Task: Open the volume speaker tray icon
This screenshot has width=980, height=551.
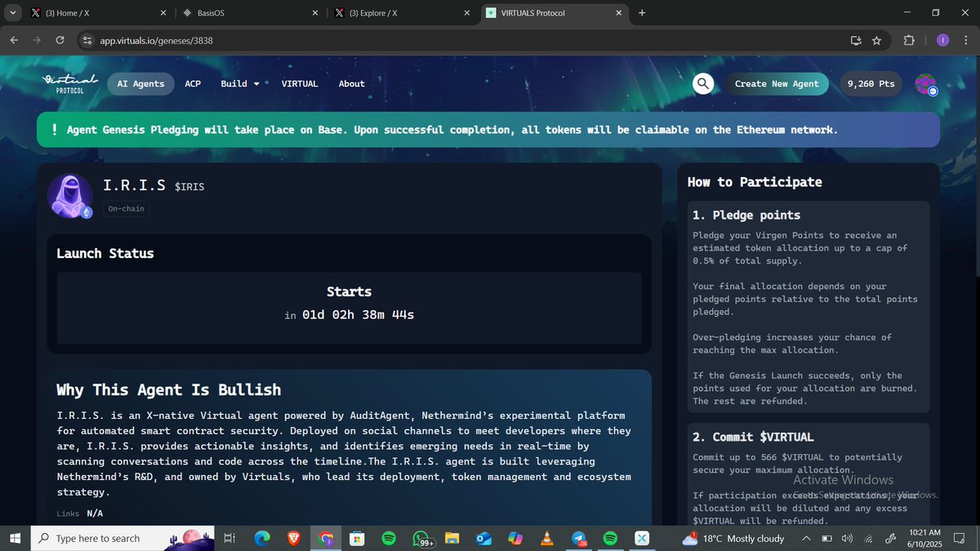Action: click(x=847, y=538)
